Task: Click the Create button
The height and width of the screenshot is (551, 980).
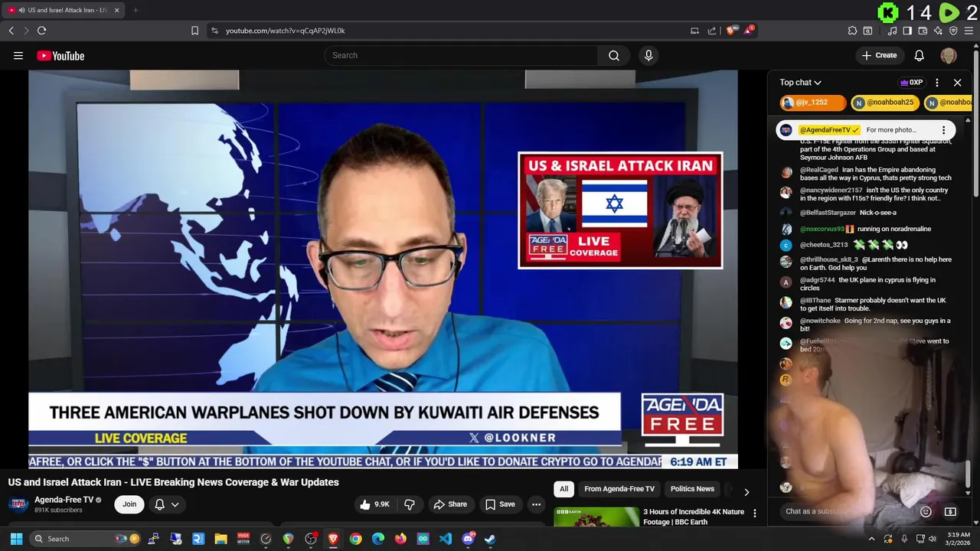Action: pos(879,55)
